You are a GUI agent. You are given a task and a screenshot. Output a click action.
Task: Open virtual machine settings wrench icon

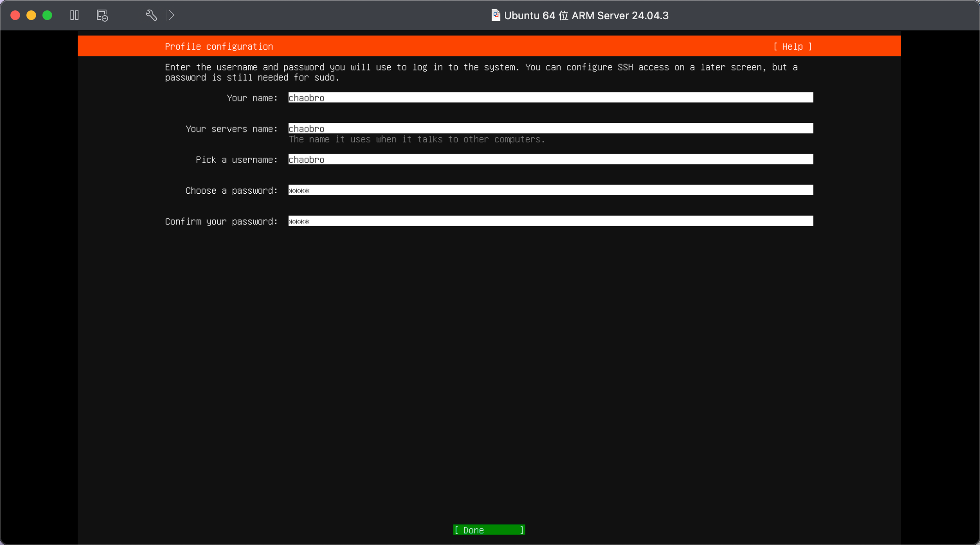[x=151, y=15]
